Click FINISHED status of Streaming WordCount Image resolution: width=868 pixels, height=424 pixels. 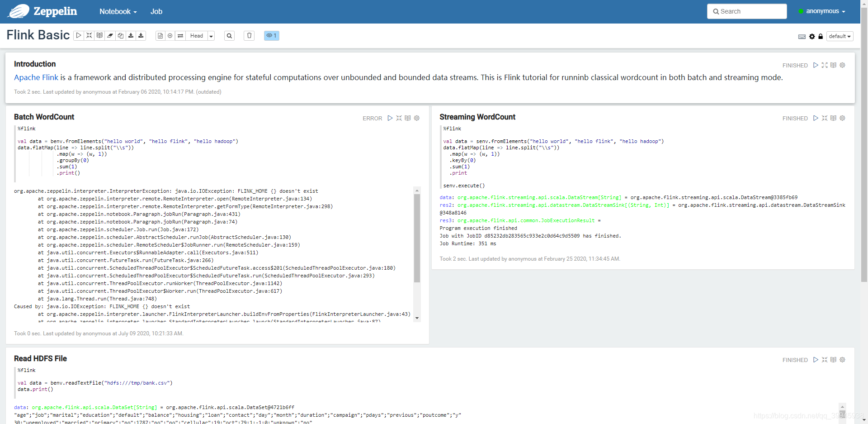(x=795, y=119)
